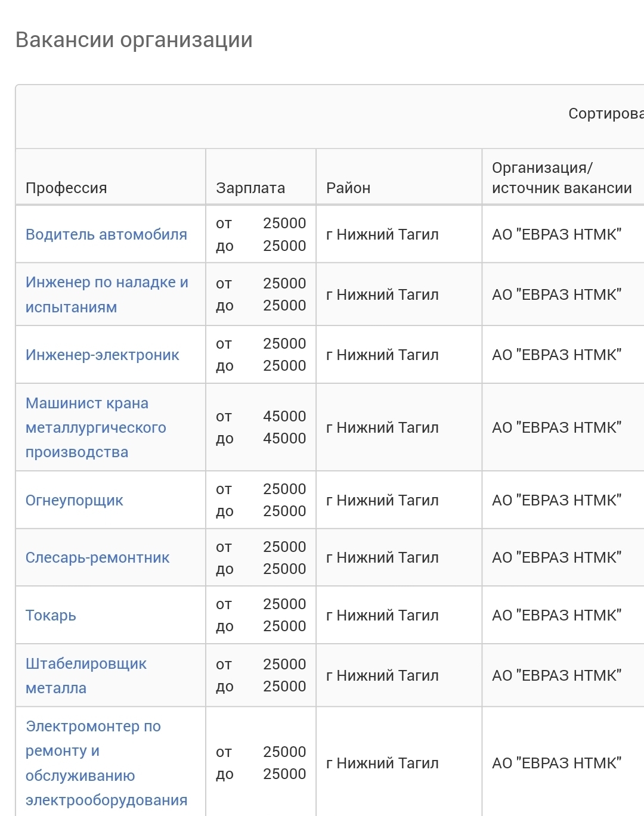Screen dimensions: 644x816
Task: Click the Зарплата column header
Action: [x=250, y=188]
